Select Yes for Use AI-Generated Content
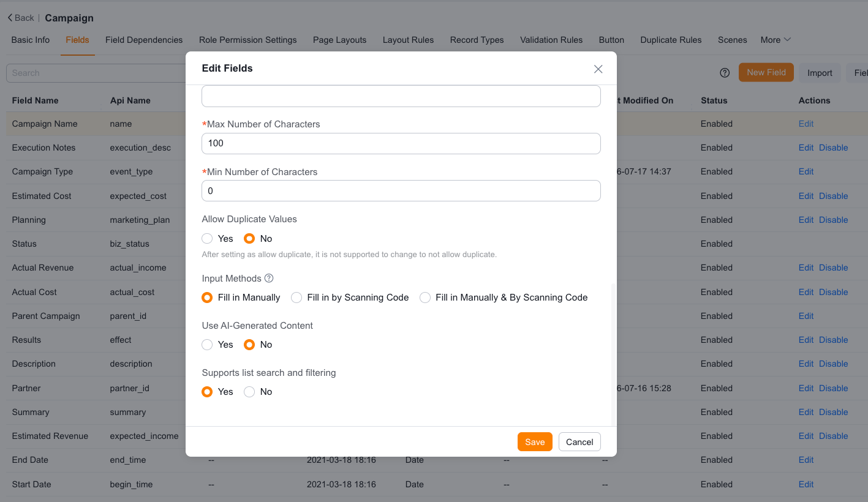 207,345
